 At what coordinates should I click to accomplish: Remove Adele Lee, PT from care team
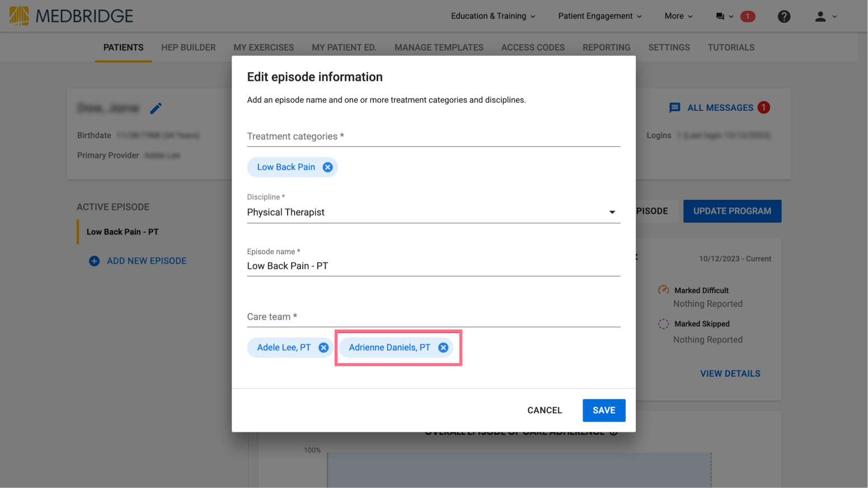click(323, 348)
